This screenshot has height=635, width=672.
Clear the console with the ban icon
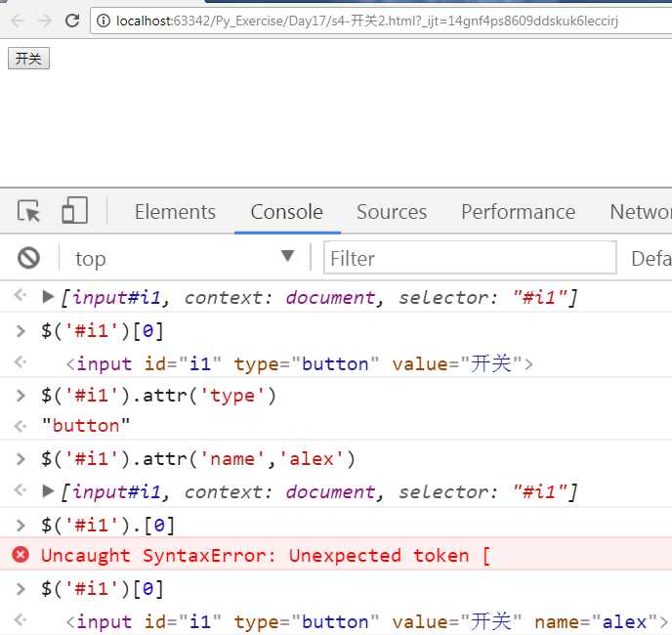(x=28, y=258)
